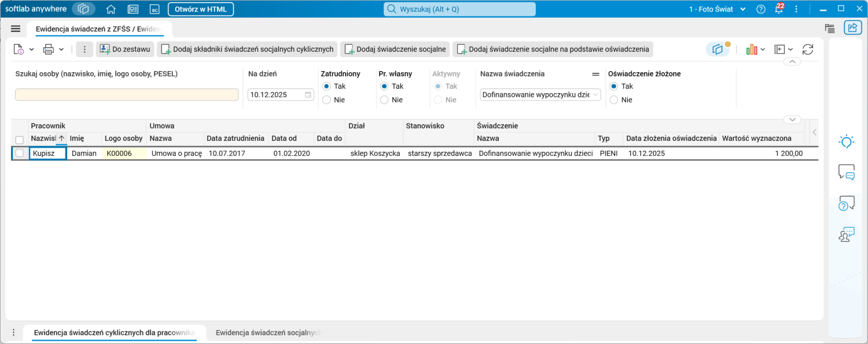This screenshot has width=868, height=344.
Task: Select Nie for Zatrudniony
Action: tap(326, 100)
